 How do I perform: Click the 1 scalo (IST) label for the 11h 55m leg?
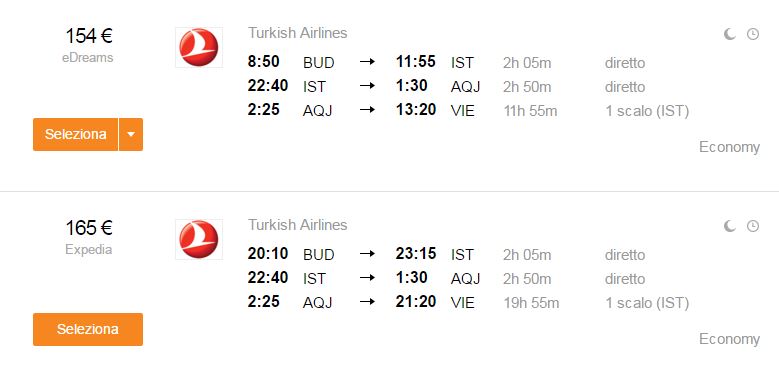click(647, 111)
